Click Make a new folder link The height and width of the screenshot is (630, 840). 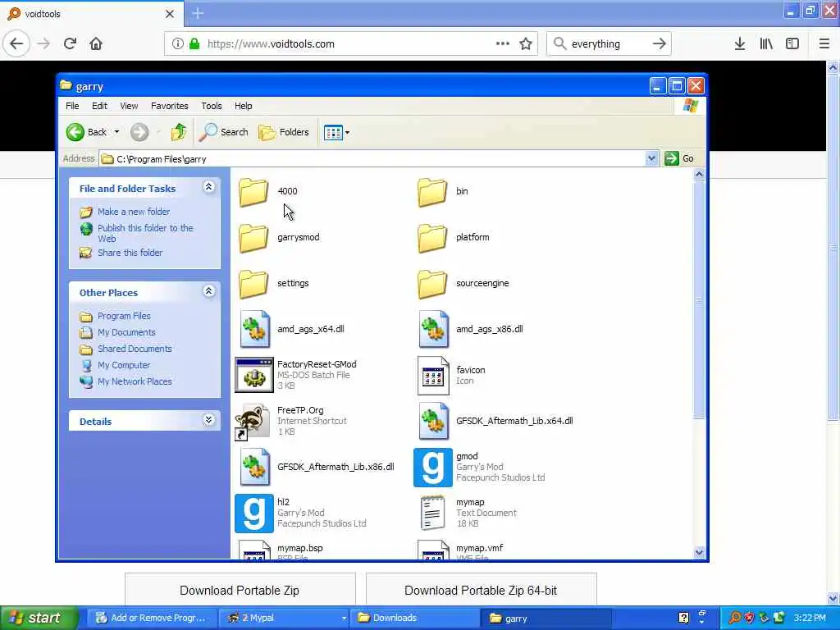(134, 212)
